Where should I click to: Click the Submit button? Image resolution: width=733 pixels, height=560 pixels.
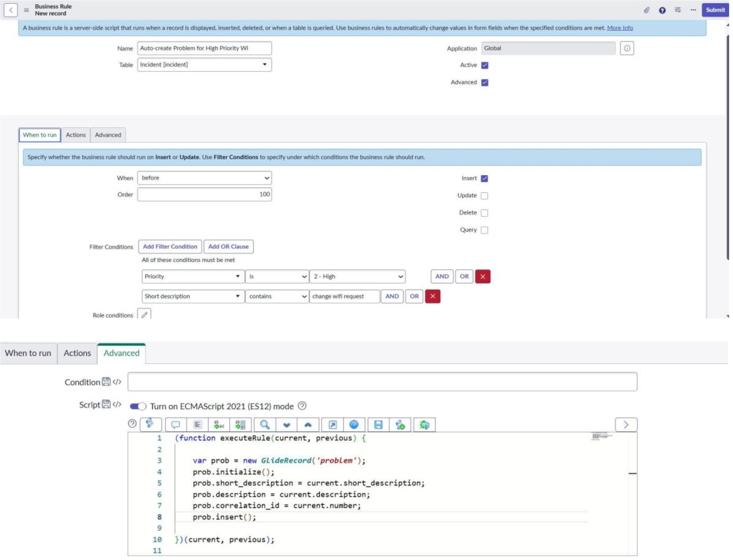[x=715, y=10]
